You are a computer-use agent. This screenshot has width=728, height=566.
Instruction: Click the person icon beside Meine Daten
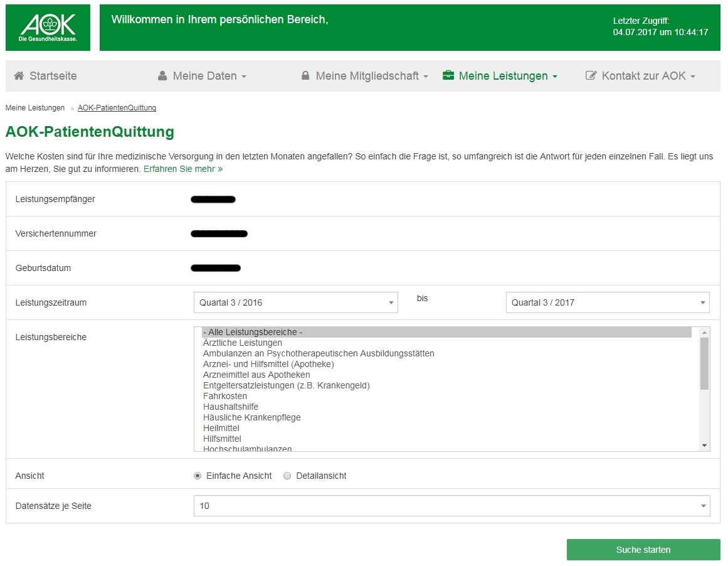162,76
